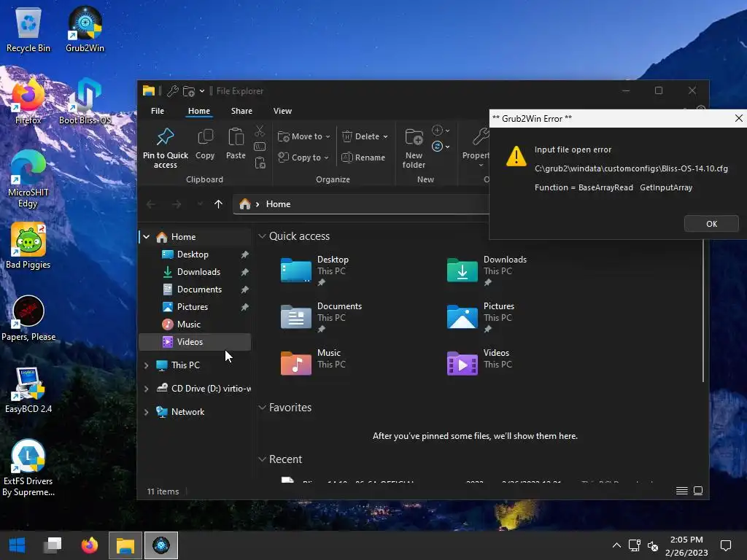
Task: Launch the Bad Piggies desktop shortcut
Action: click(x=28, y=246)
